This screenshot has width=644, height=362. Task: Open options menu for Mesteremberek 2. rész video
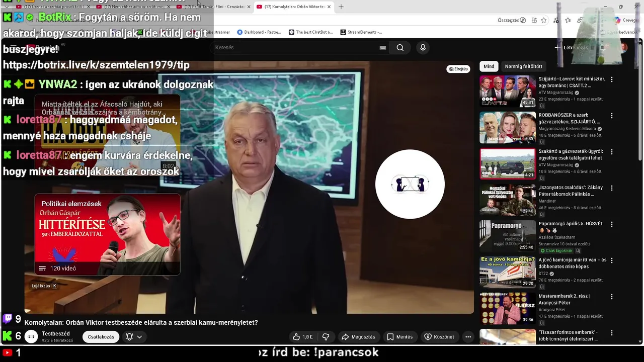point(612,297)
